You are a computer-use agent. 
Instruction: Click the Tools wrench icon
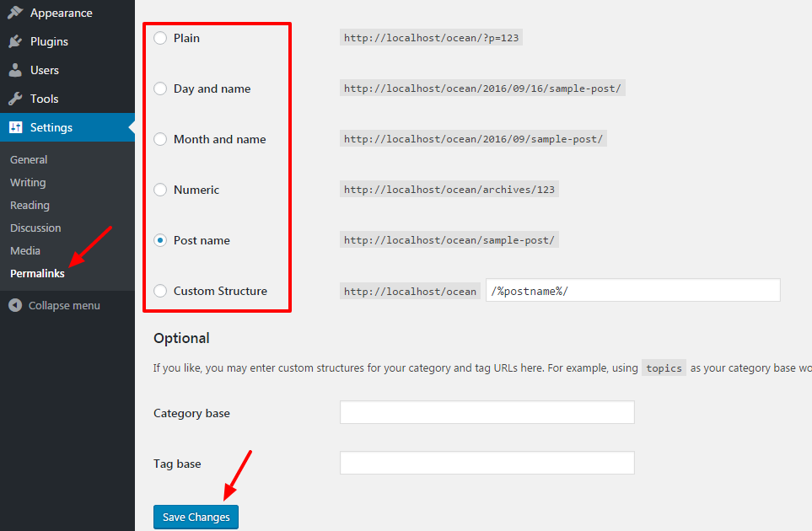tap(15, 99)
